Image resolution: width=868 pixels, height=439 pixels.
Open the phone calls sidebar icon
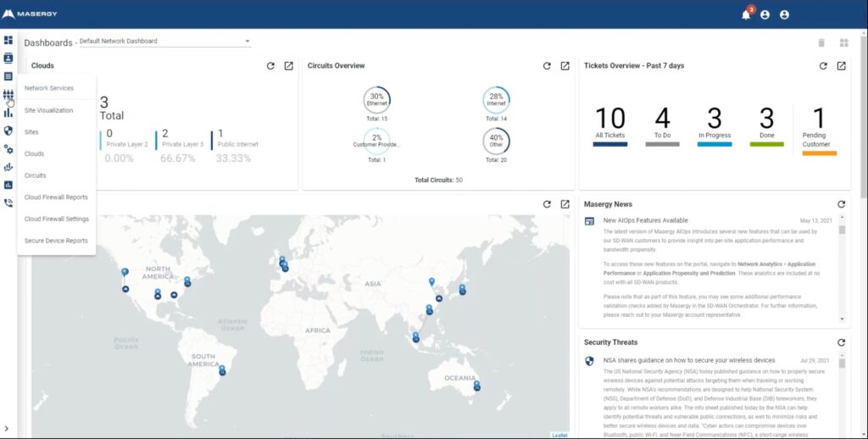tap(8, 203)
